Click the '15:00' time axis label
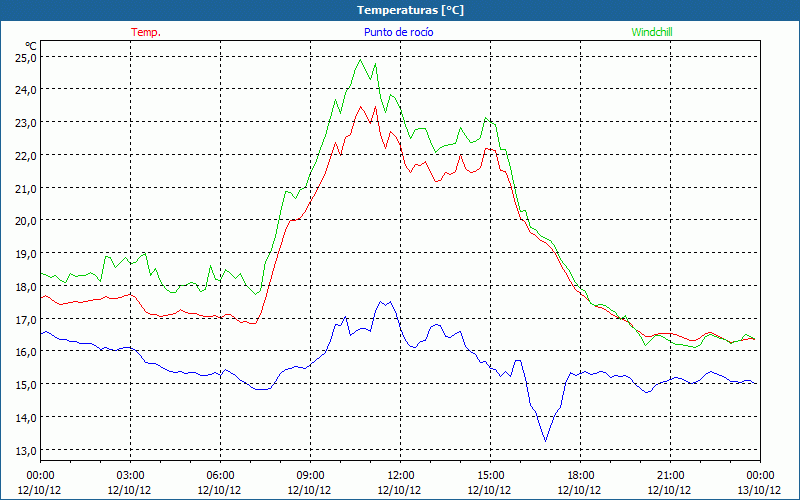 point(490,476)
